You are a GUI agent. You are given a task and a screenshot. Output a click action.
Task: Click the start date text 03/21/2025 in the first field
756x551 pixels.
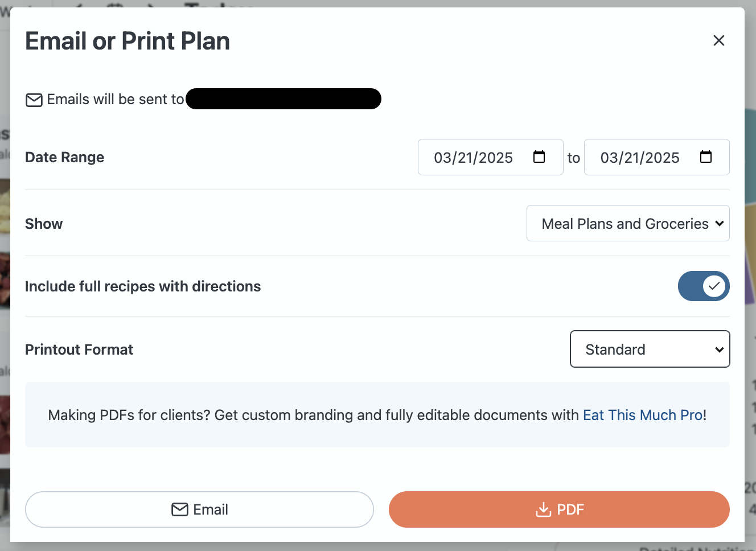coord(473,158)
